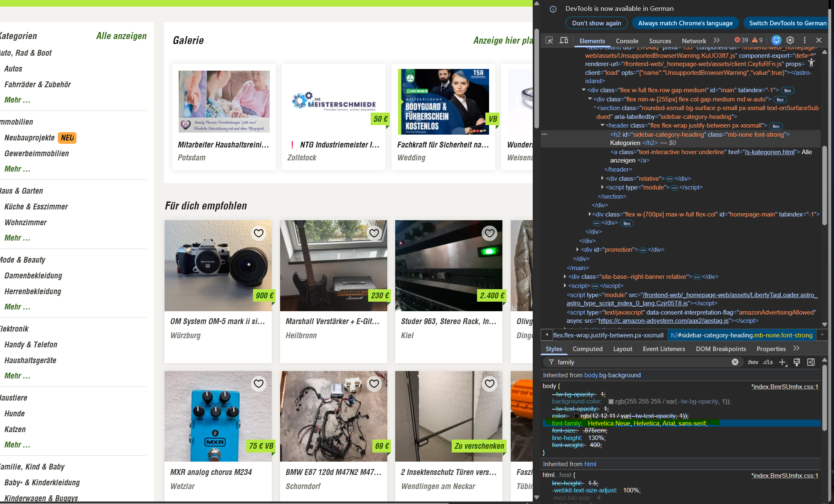The image size is (834, 504).
Task: Toggle the rendering emulations paintbrush icon
Action: (x=797, y=362)
